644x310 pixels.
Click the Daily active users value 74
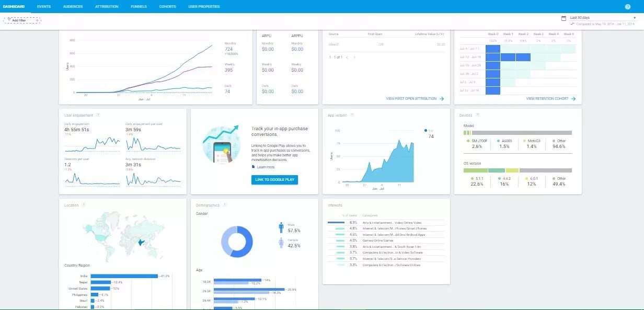click(227, 91)
